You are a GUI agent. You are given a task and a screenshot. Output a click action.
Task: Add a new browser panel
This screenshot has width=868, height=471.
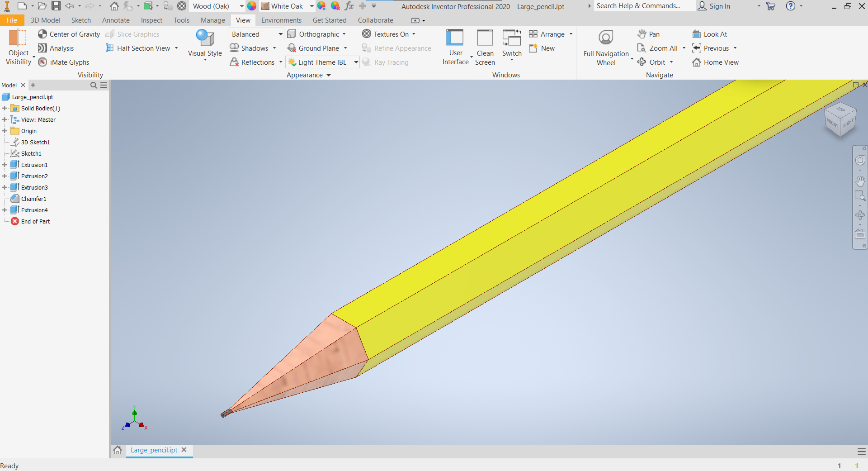(x=33, y=85)
